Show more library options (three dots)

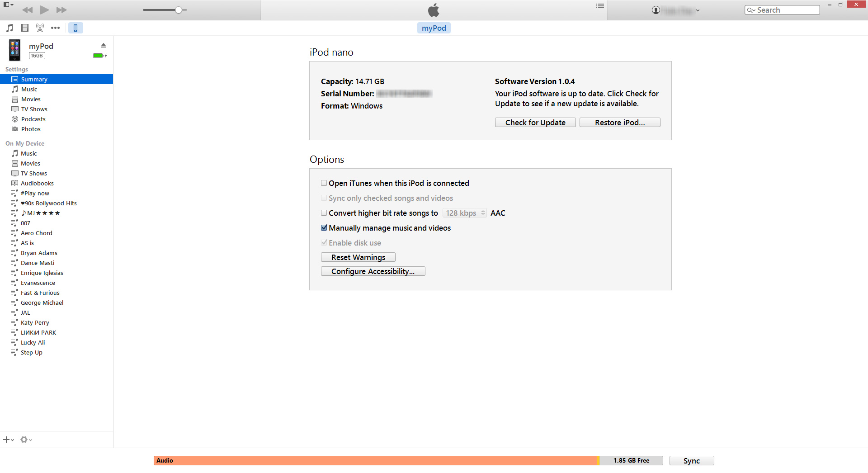tap(55, 28)
